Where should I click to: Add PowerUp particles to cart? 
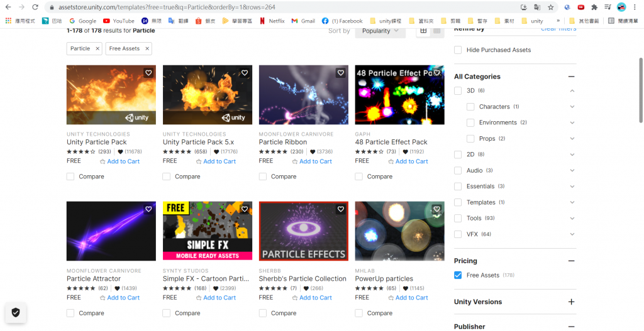tap(408, 298)
